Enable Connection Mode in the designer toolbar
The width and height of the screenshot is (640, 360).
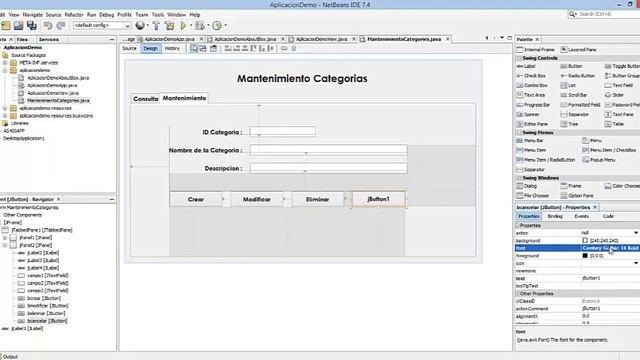click(x=203, y=49)
